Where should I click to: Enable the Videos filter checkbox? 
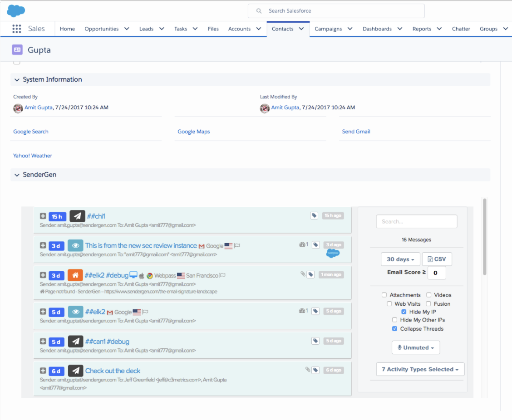pos(429,295)
